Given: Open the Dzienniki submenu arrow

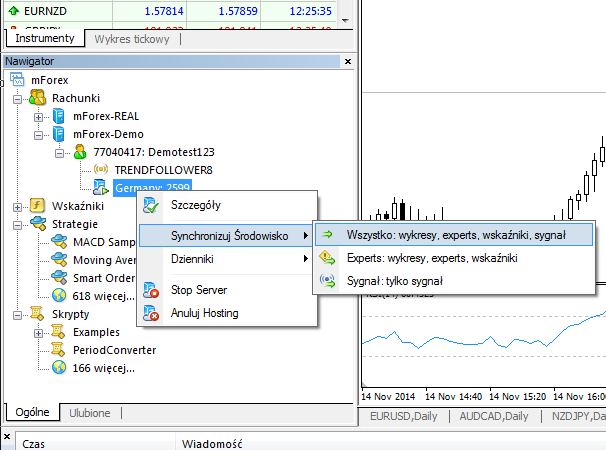Looking at the screenshot, I should coord(306,259).
